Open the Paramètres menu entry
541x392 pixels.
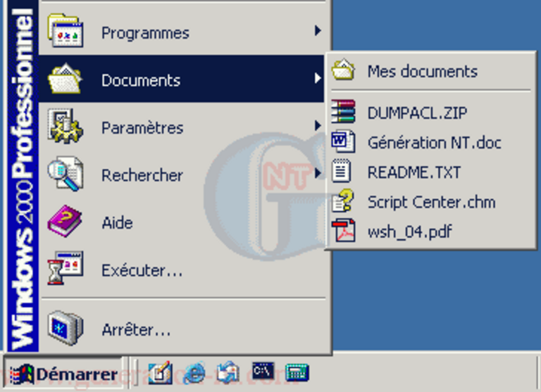point(182,127)
